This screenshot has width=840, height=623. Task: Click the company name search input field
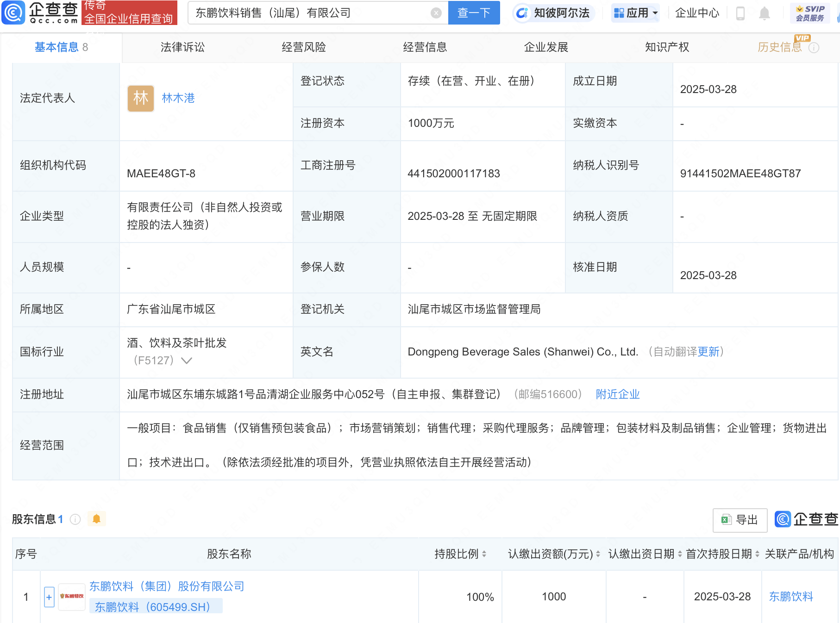[x=310, y=13]
